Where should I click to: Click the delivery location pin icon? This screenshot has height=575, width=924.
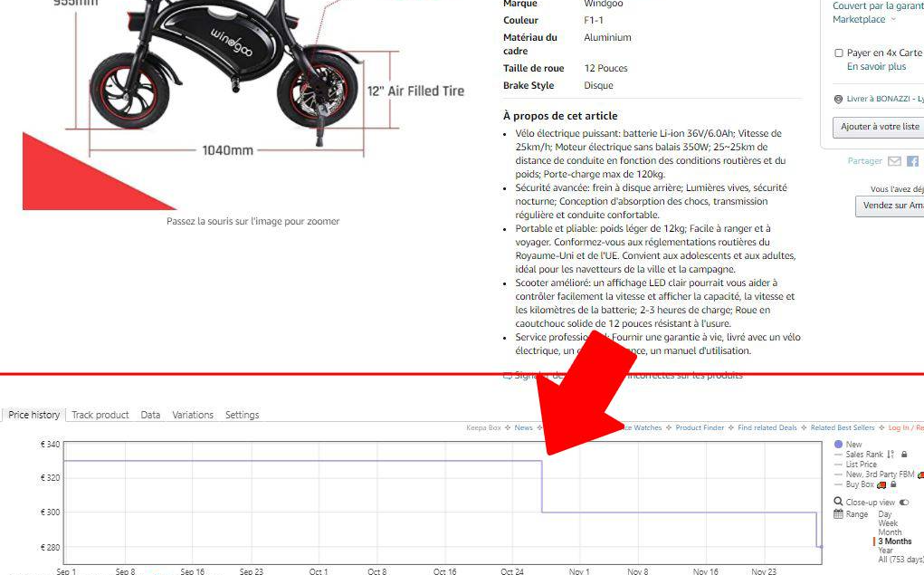(838, 100)
